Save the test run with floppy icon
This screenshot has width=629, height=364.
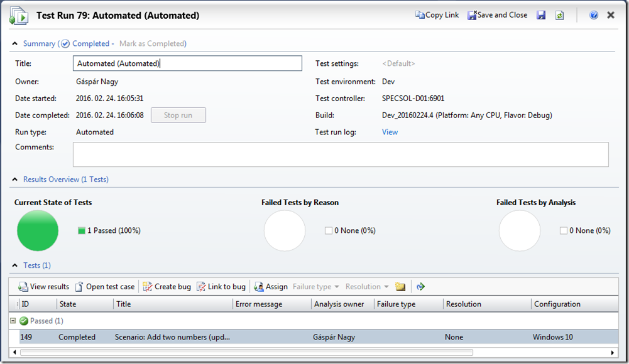coord(541,15)
